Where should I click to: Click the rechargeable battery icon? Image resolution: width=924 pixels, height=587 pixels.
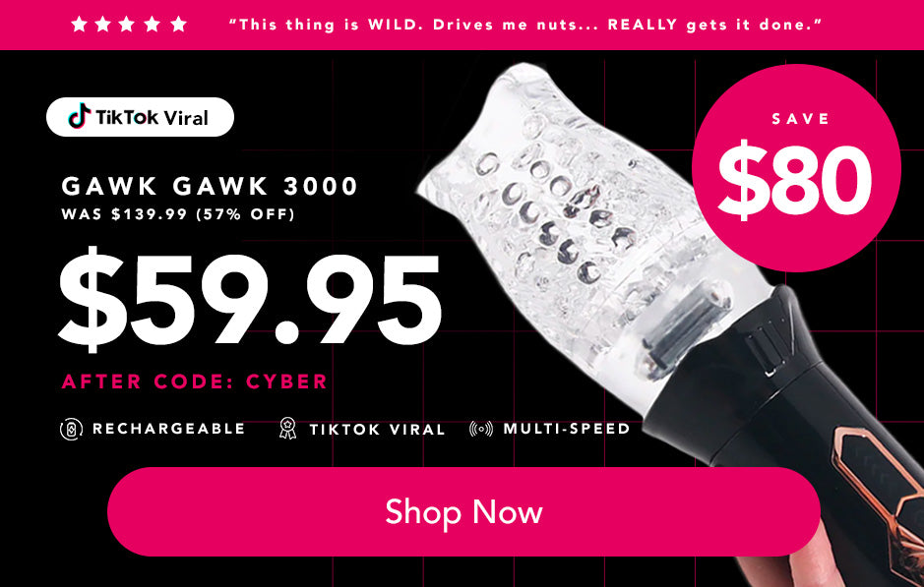click(x=71, y=430)
